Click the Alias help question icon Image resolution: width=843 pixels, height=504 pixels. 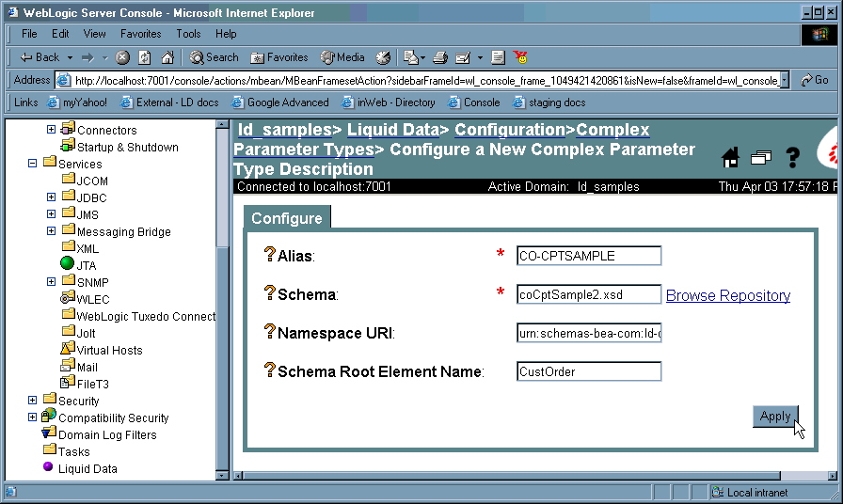270,254
